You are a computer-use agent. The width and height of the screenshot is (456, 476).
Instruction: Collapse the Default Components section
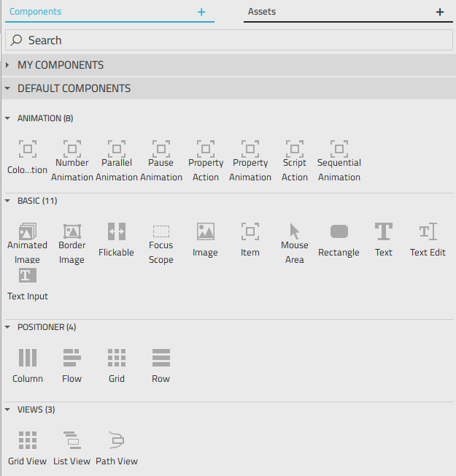8,88
